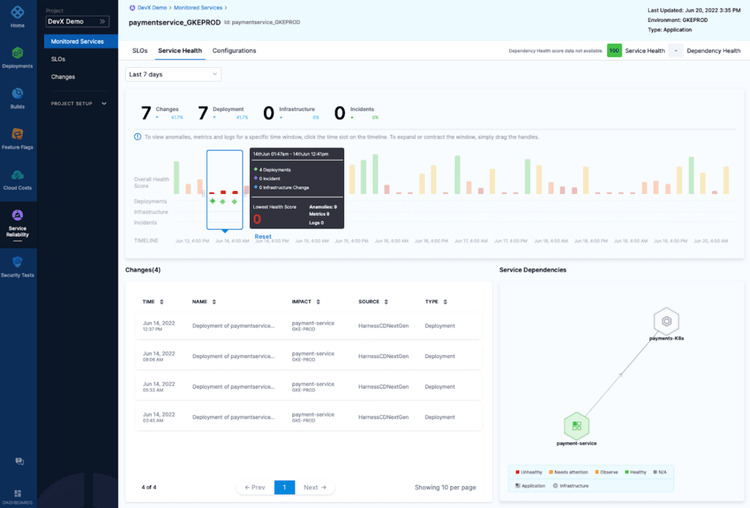This screenshot has width=750, height=508.
Task: Switch to the SLOs tab
Action: point(140,50)
